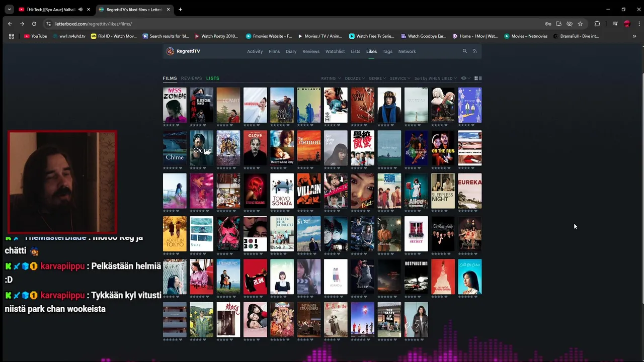Screen dimensions: 644x362
Task: Open the Activity tab
Action: pos(255,51)
